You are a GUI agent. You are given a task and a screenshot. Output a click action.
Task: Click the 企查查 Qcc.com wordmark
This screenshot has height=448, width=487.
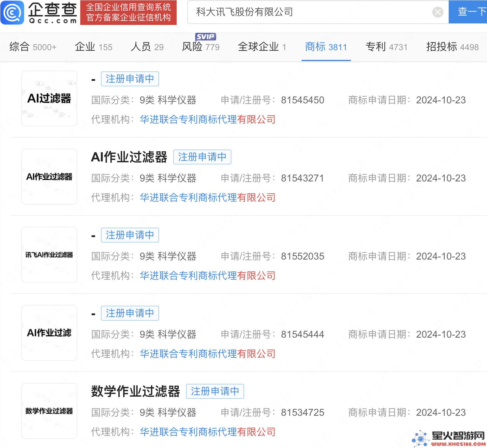(x=52, y=13)
